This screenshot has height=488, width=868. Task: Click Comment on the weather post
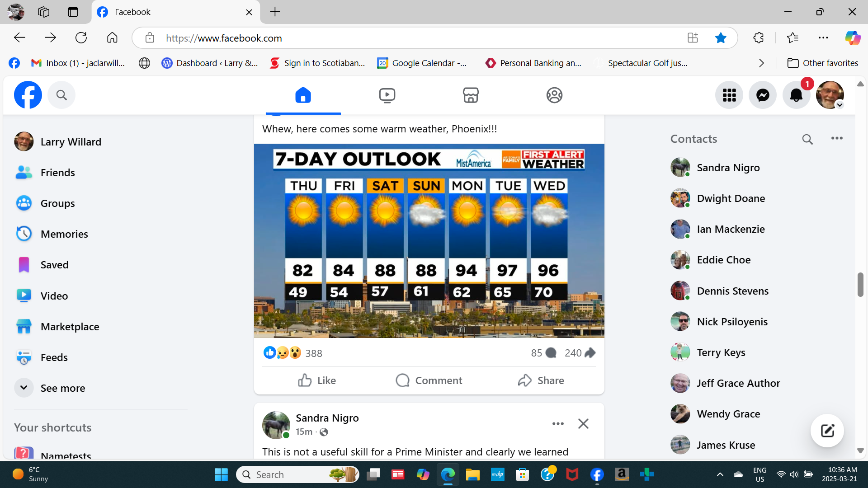[429, 380]
